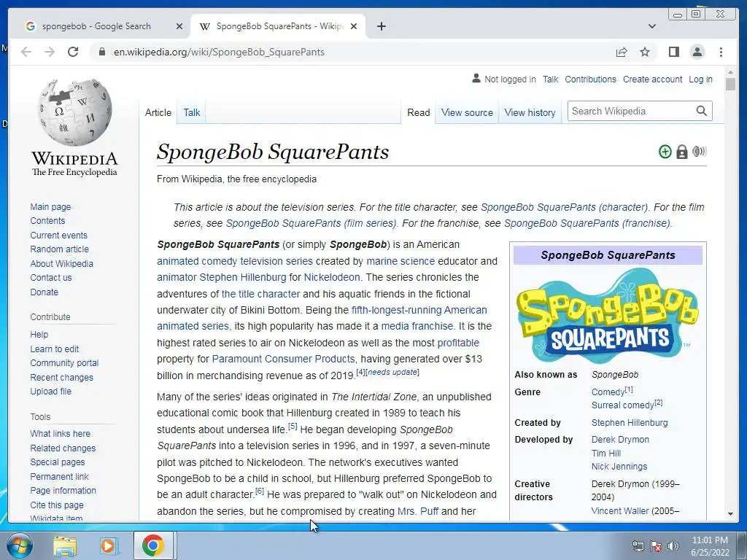Open the article Talk tab
This screenshot has width=747, height=560.
click(x=192, y=112)
